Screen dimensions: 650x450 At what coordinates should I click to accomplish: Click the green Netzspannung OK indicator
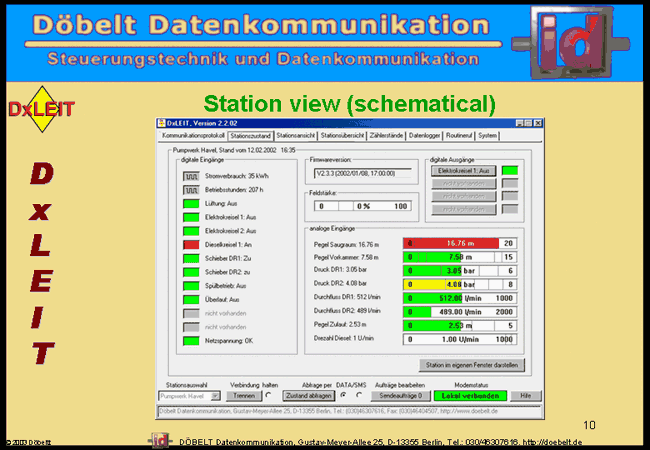(x=191, y=341)
